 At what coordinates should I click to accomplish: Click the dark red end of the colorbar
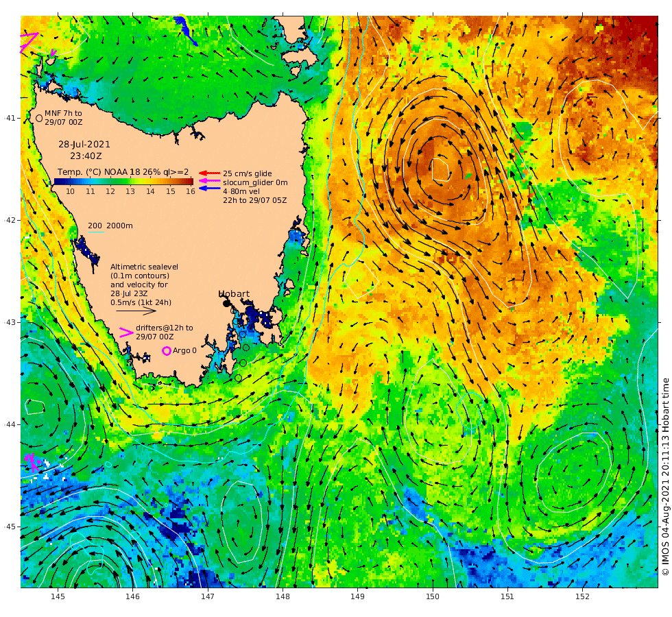(x=189, y=181)
